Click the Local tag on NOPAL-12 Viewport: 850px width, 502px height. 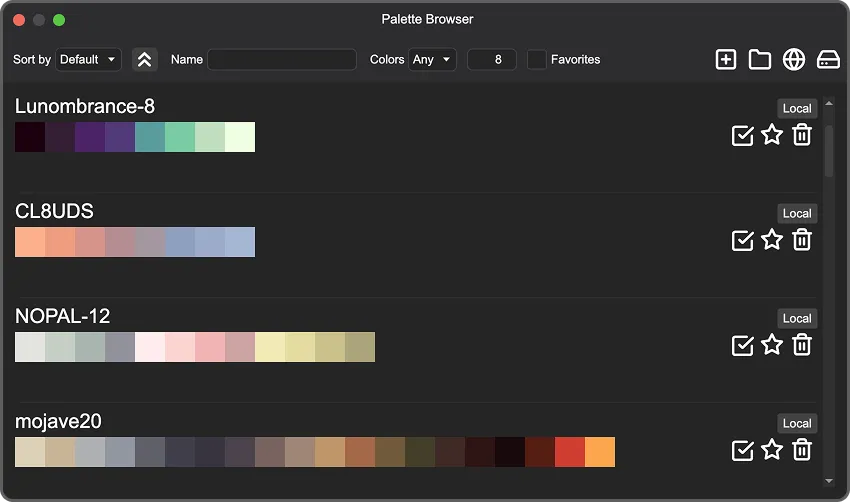point(797,318)
